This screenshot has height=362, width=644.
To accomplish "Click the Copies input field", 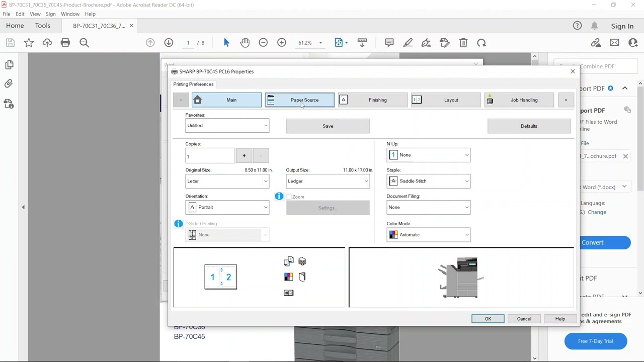I will point(210,156).
